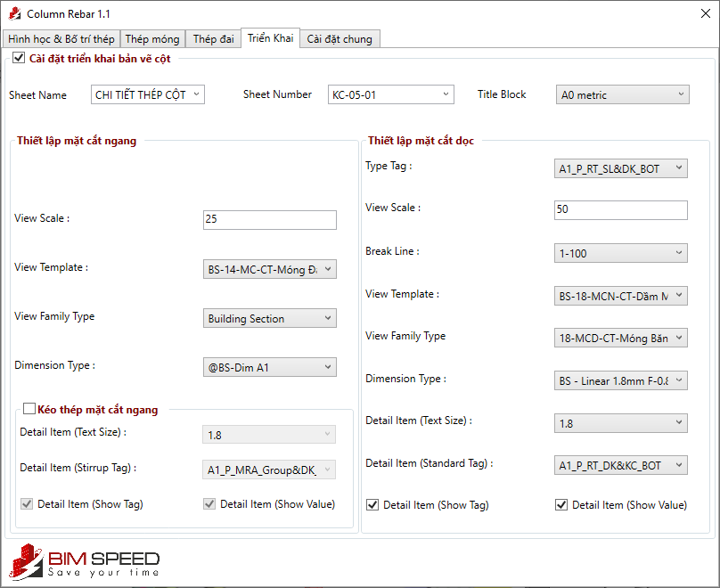Open the Thép đai tab
The width and height of the screenshot is (720, 588).
[x=213, y=38]
